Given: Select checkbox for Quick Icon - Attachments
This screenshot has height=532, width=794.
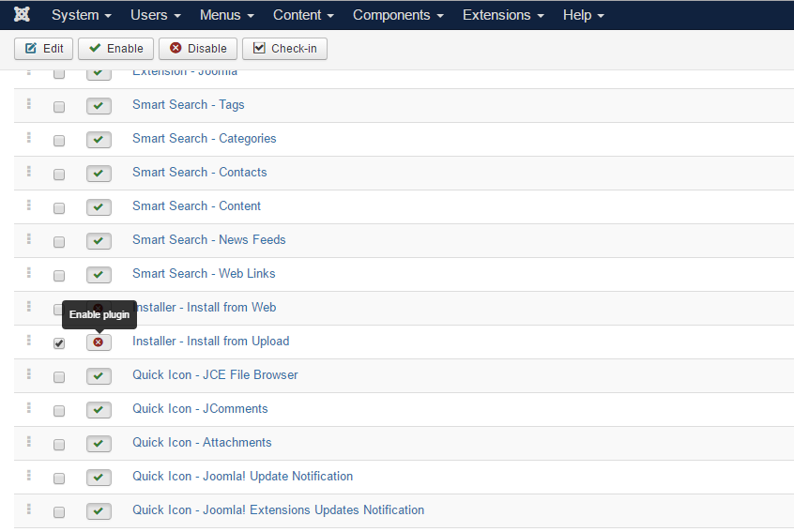Looking at the screenshot, I should click(x=59, y=445).
